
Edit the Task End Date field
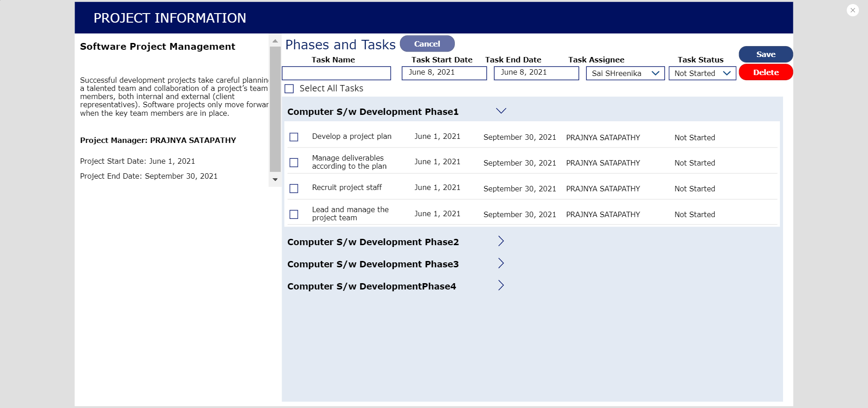point(536,73)
